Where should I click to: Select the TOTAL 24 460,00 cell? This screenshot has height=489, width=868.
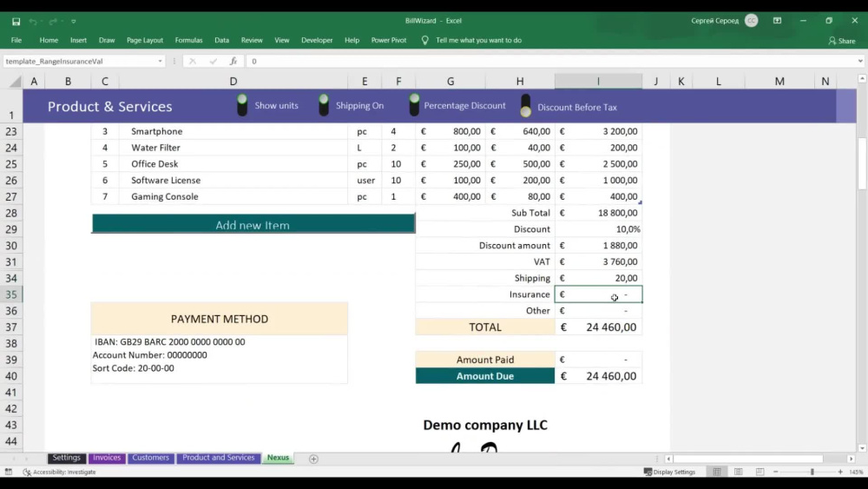[598, 327]
